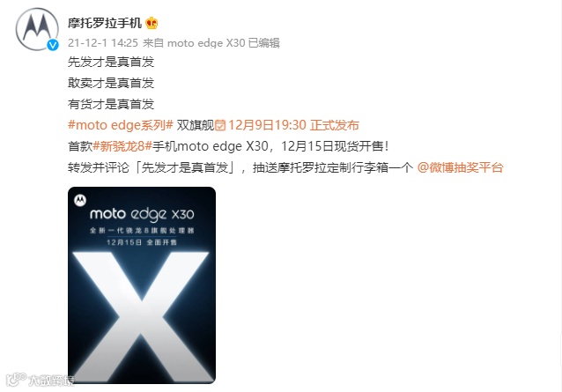
Task: Click the Motorola logo inside the poster
Action: pyautogui.click(x=80, y=200)
